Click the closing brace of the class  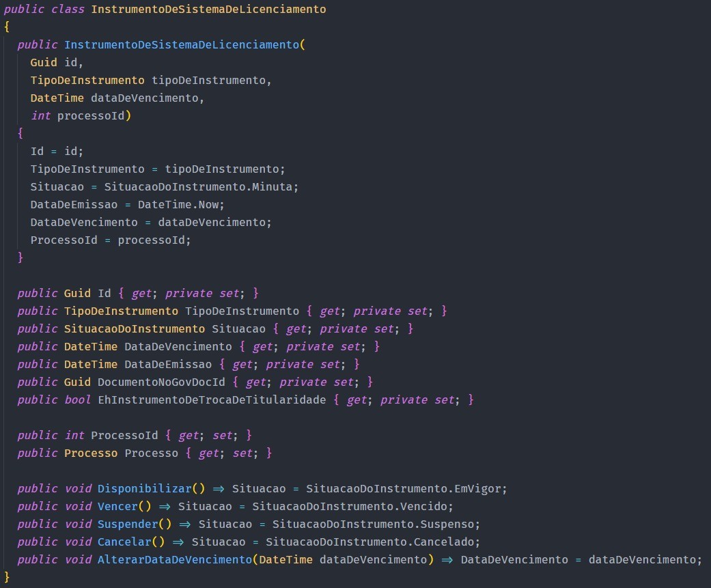6,577
